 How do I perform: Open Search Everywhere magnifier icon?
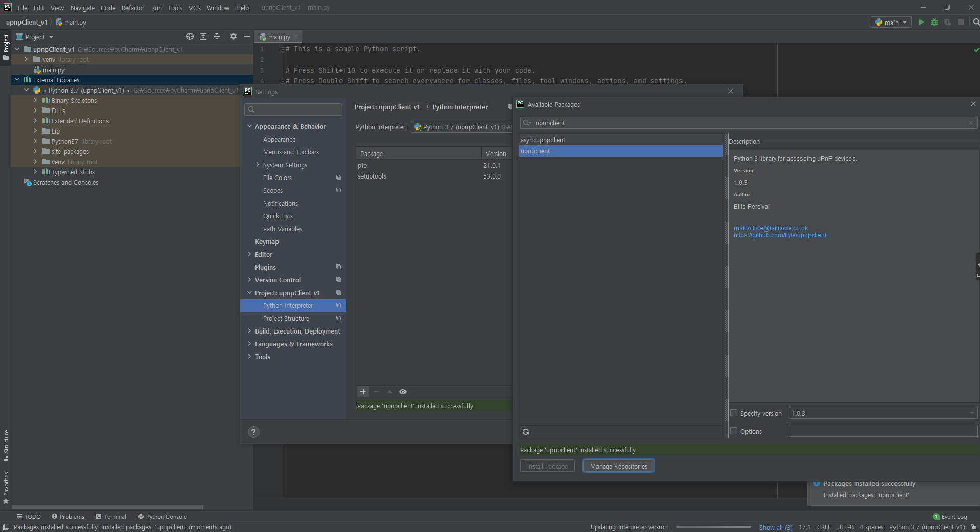click(x=976, y=22)
